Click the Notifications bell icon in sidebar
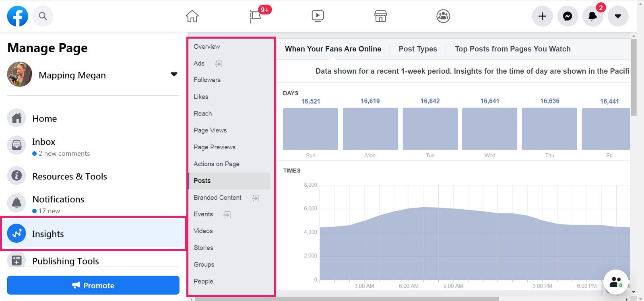644x301 pixels. point(17,202)
